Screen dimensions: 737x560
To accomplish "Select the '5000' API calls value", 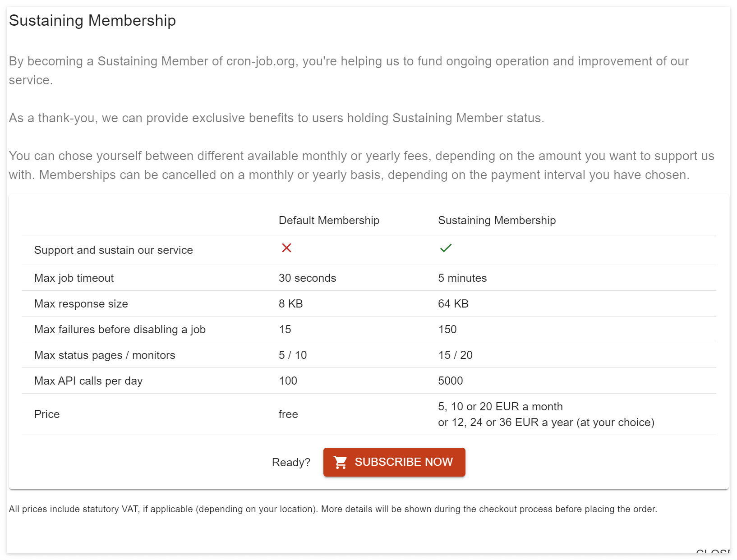I will [x=451, y=381].
